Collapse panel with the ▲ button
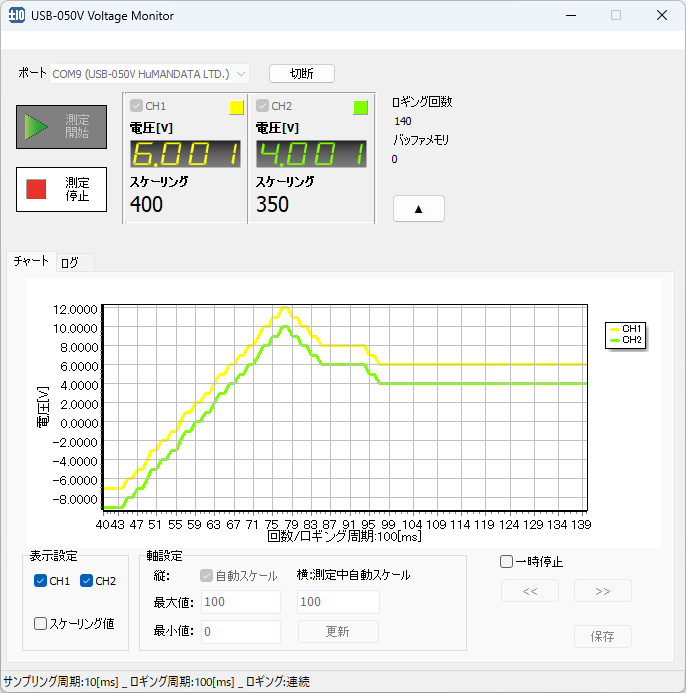 pyautogui.click(x=418, y=208)
